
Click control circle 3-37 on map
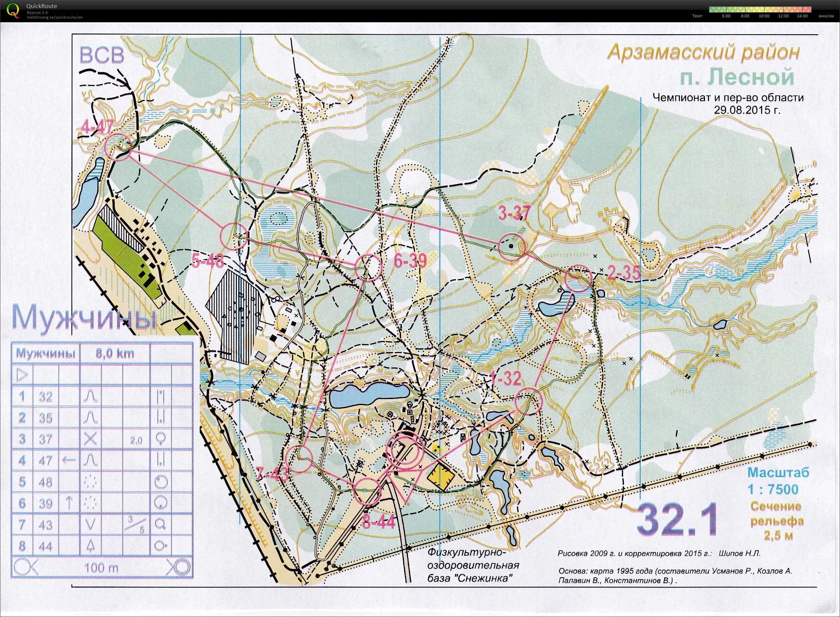click(x=512, y=246)
